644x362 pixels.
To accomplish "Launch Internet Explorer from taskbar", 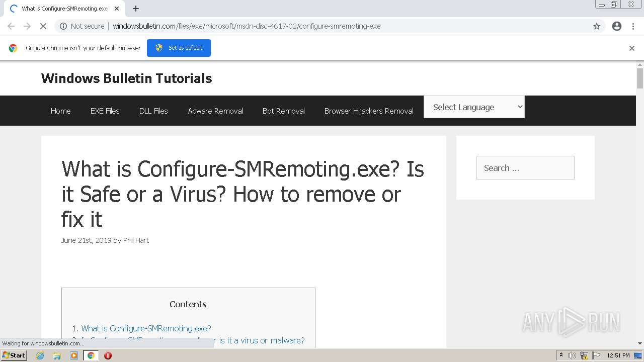I will [40, 355].
